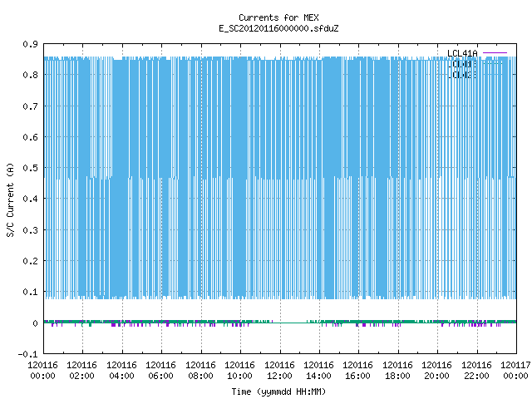Viewport: 532px width, 399px height.
Task: Click the 12:00 time tick label
Action: pyautogui.click(x=279, y=376)
